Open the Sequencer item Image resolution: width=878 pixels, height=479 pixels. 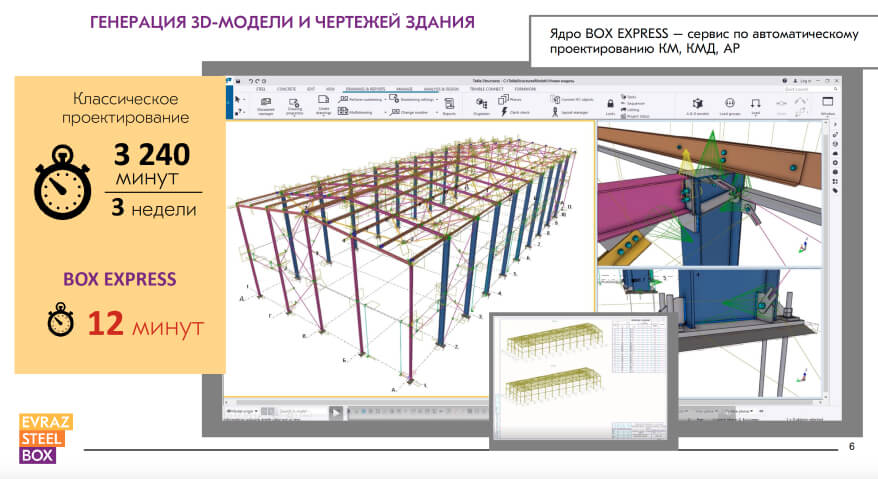pyautogui.click(x=633, y=104)
